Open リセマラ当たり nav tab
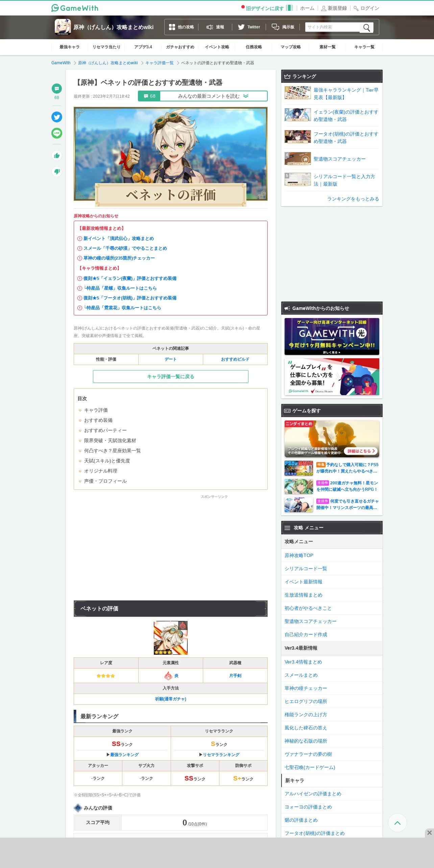This screenshot has width=434, height=868. click(106, 47)
